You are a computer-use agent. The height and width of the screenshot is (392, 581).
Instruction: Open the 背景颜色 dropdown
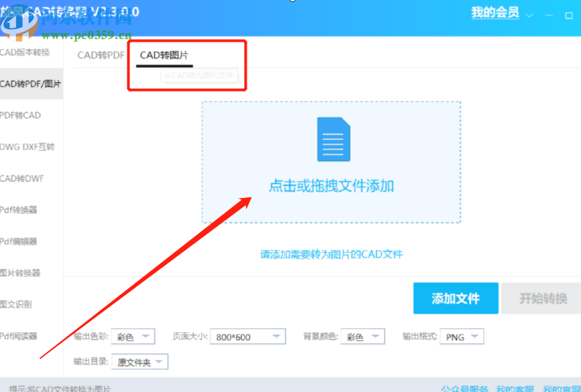coord(363,337)
